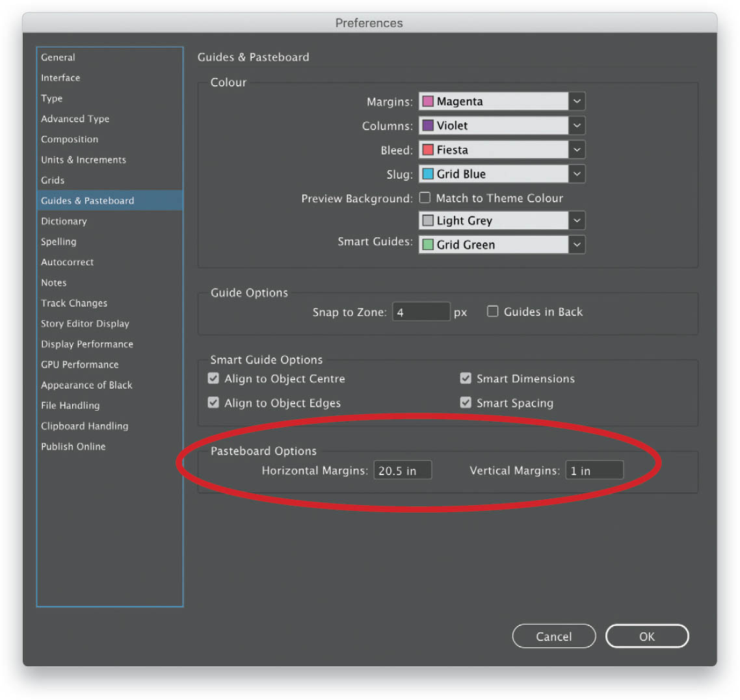740x700 pixels.
Task: Click the Horizontal Margins input field
Action: point(402,470)
